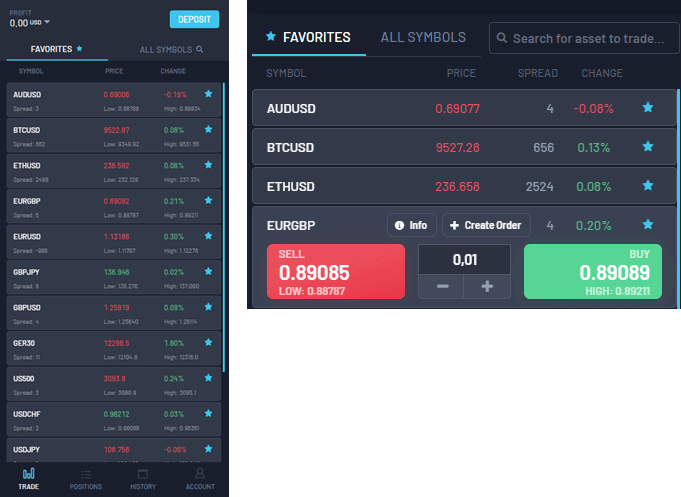Open the Trade section in bottom navigation
681x497 pixels.
[28, 478]
